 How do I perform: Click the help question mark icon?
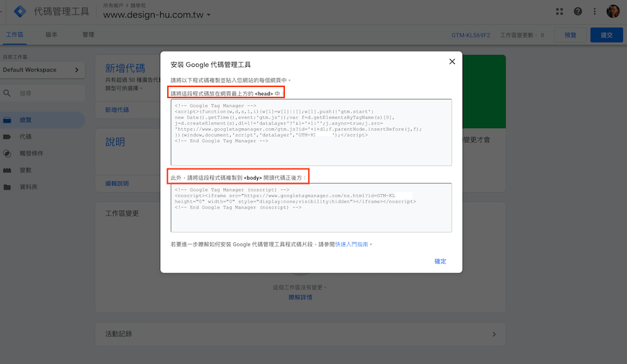pyautogui.click(x=578, y=12)
